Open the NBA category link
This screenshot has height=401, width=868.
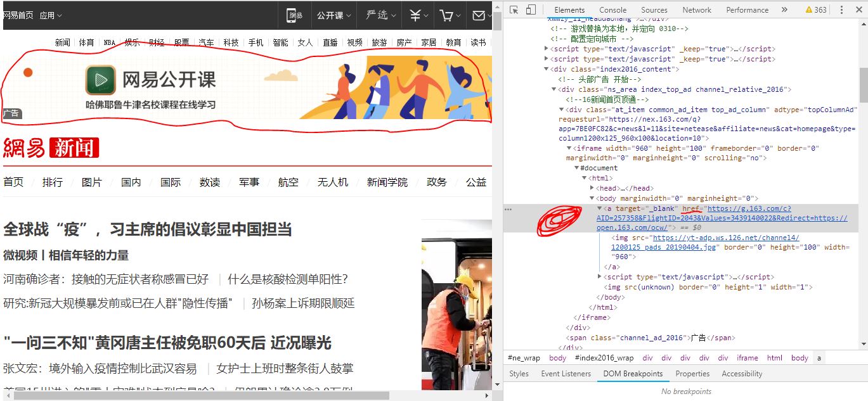pyautogui.click(x=110, y=42)
